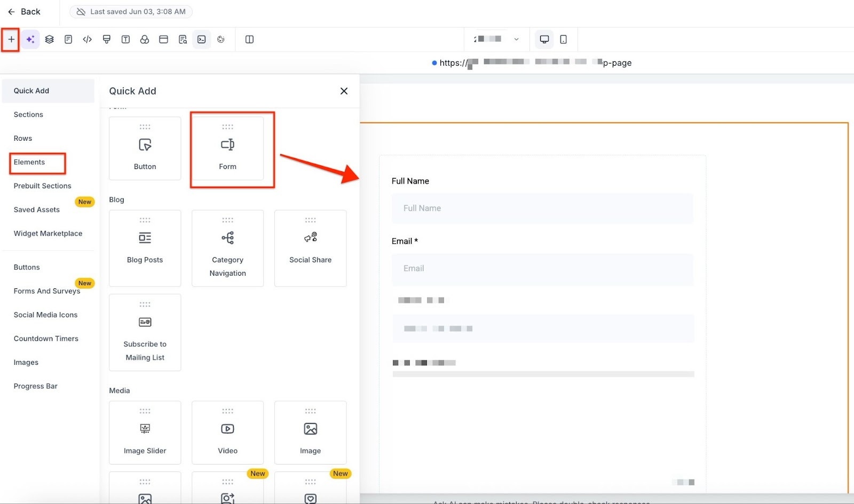Open the custom code brackets icon

[88, 39]
